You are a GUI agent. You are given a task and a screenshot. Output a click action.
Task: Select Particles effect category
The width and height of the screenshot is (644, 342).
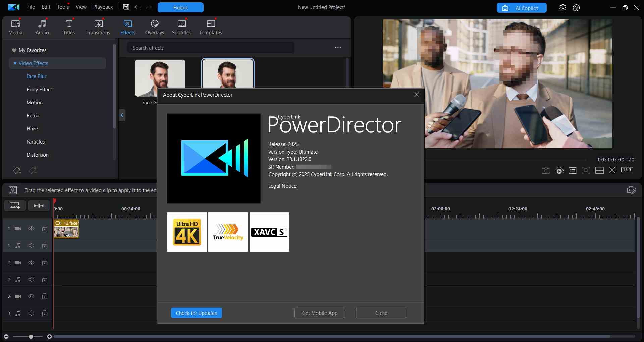coord(36,142)
